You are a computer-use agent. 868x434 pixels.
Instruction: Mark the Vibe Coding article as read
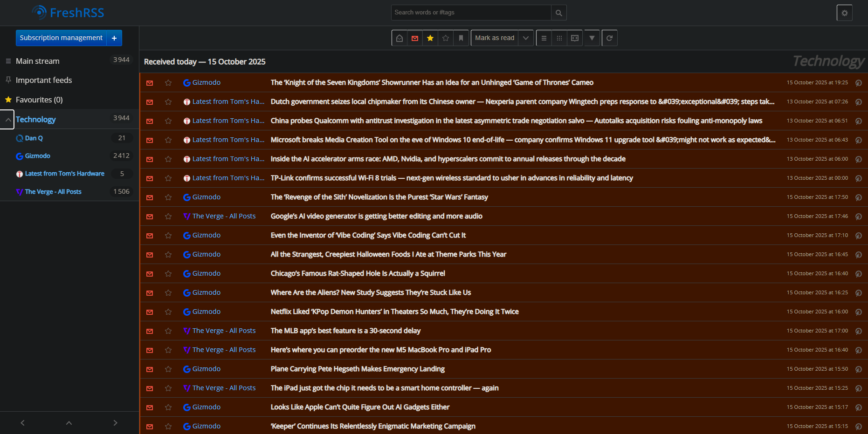click(x=150, y=236)
